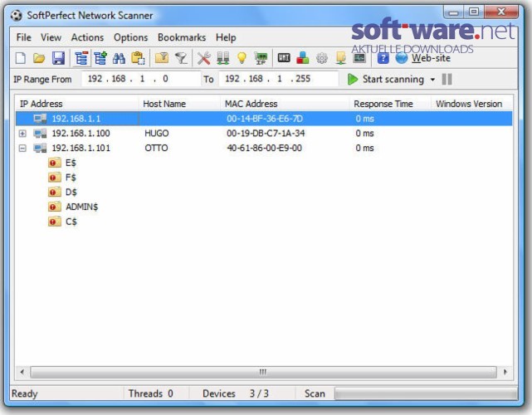The width and height of the screenshot is (532, 415).
Task: Select the ADMIN$ shared folder
Action: click(x=73, y=207)
